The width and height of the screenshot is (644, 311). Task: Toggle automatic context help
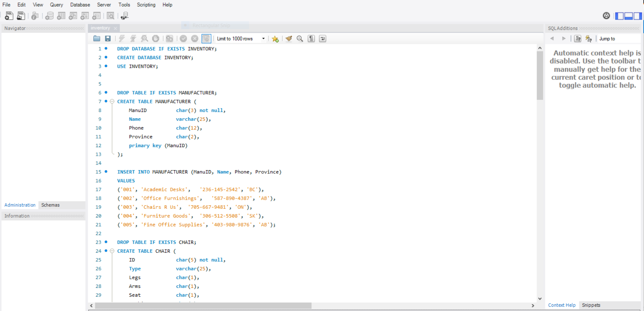(x=589, y=39)
